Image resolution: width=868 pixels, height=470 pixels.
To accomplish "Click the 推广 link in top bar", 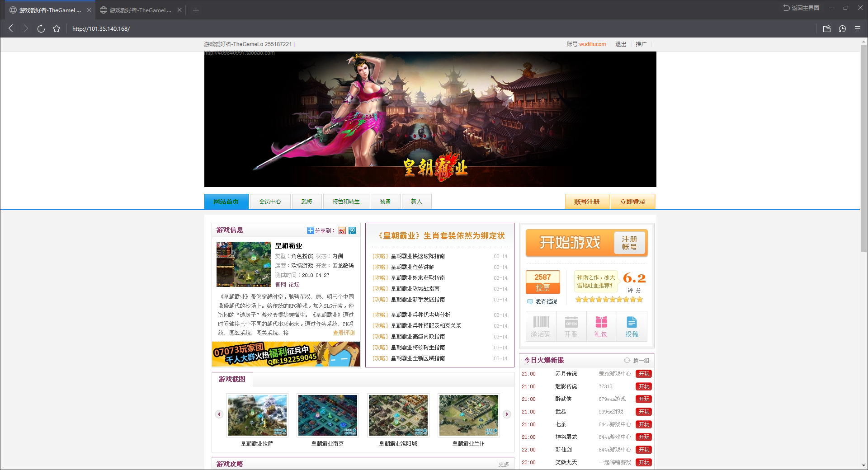I will 641,44.
